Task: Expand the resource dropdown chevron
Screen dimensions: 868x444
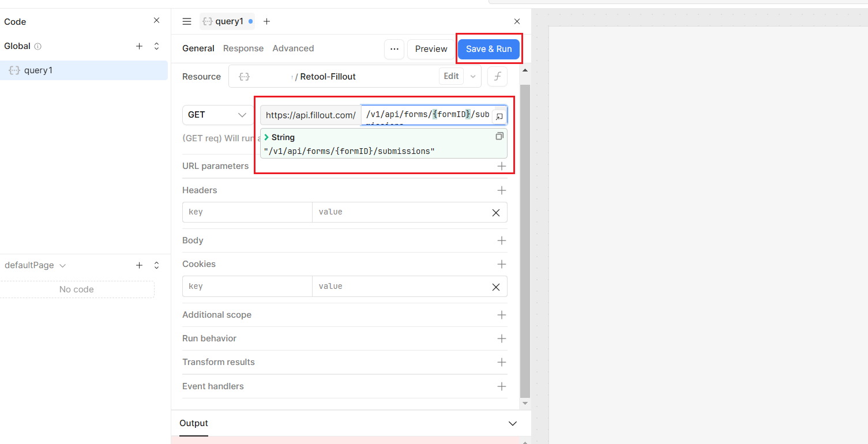Action: 472,76
